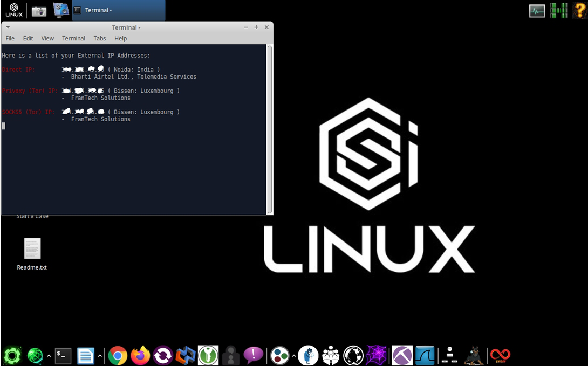Open the purple pickaxe dock icon
Viewport: 588px width, 366px height.
402,356
